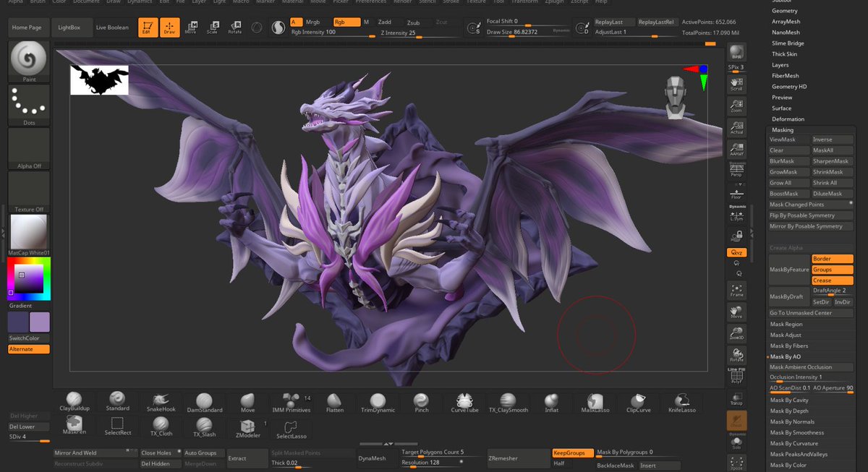Activate the MaskLasso brush

pos(595,402)
